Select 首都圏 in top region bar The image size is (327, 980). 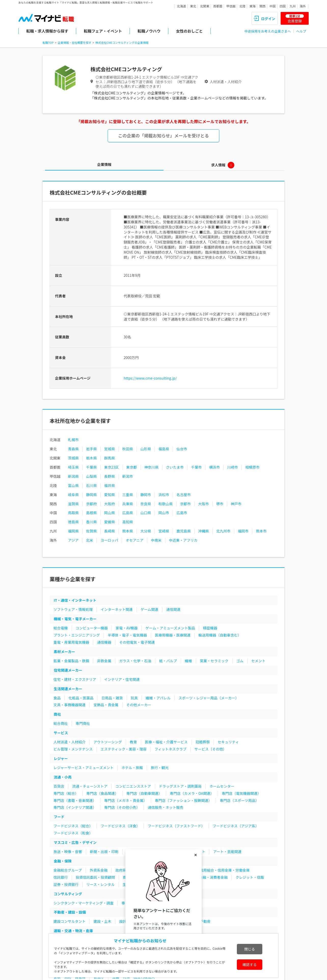(x=218, y=6)
